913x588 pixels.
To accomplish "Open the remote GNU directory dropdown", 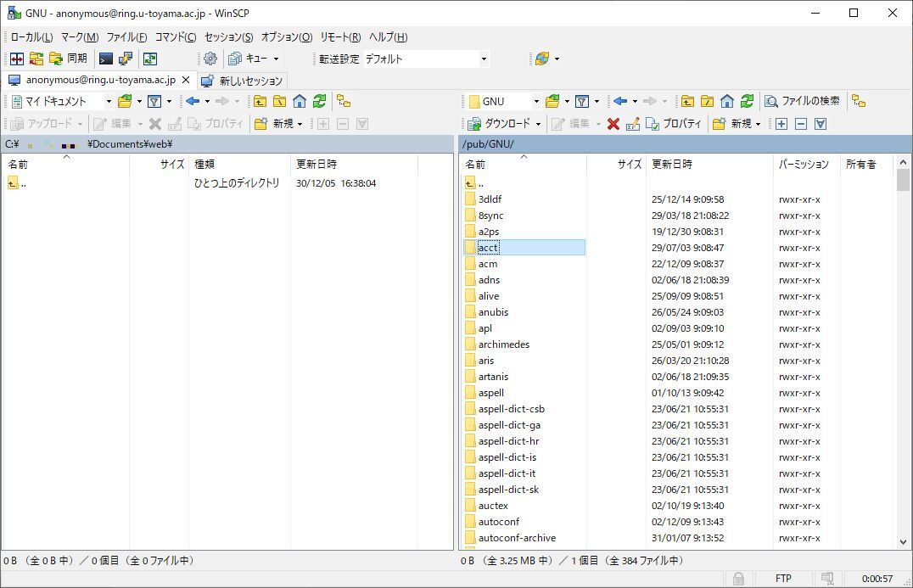I will click(535, 101).
